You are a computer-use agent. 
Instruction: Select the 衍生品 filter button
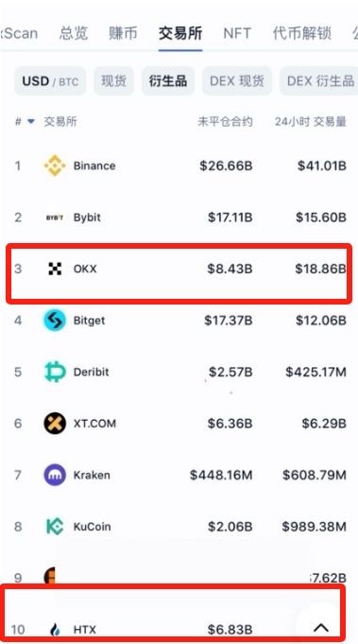pos(168,81)
